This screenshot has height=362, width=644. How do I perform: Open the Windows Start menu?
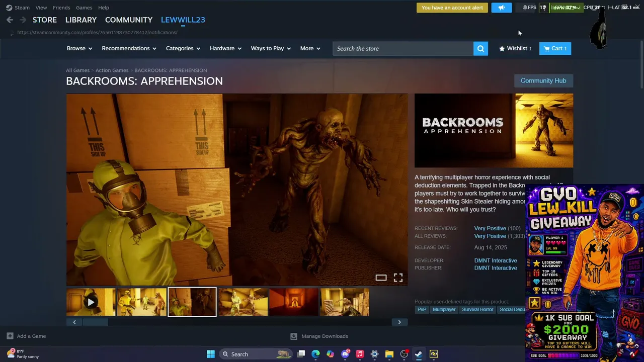pyautogui.click(x=211, y=354)
